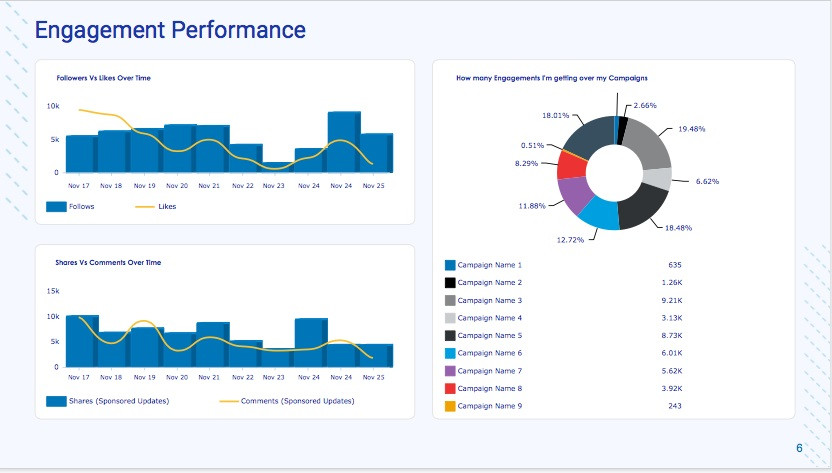Select the Followers Vs Likes Over Time chart title
This screenshot has width=832, height=473.
(103, 78)
